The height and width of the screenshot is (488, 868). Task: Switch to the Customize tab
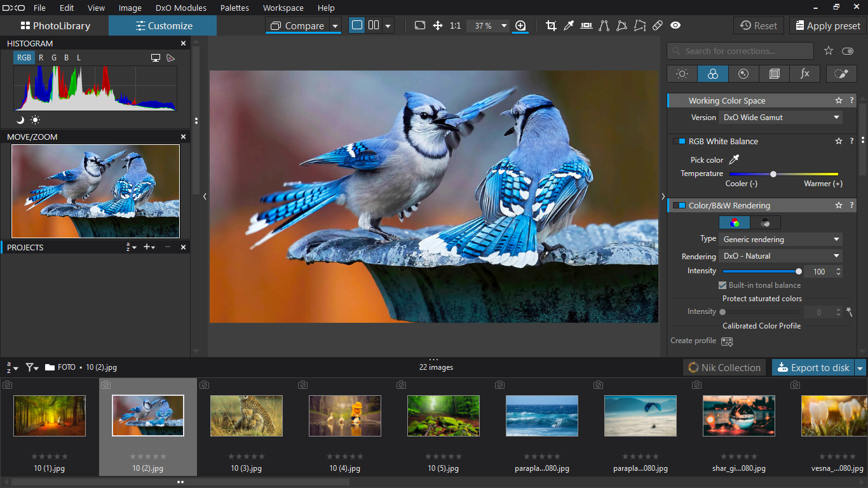point(163,26)
